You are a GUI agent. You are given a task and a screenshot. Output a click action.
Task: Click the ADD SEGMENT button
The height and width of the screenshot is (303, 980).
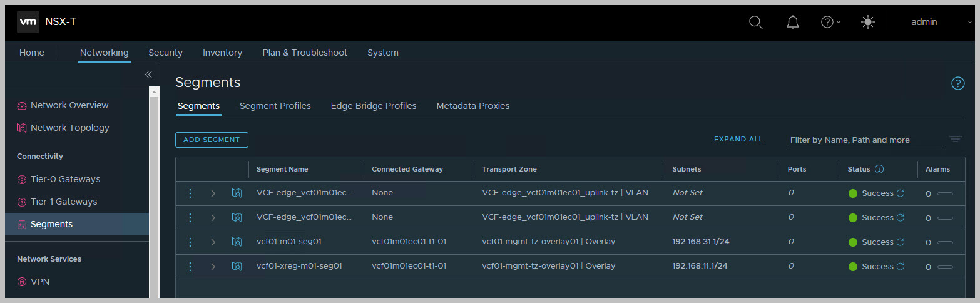click(x=212, y=140)
